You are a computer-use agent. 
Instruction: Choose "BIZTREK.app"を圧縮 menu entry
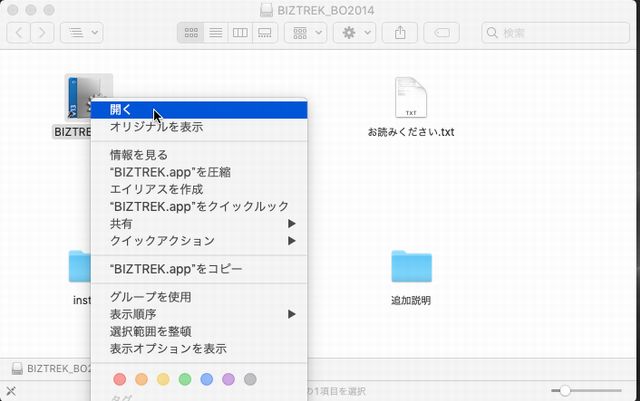click(x=199, y=172)
